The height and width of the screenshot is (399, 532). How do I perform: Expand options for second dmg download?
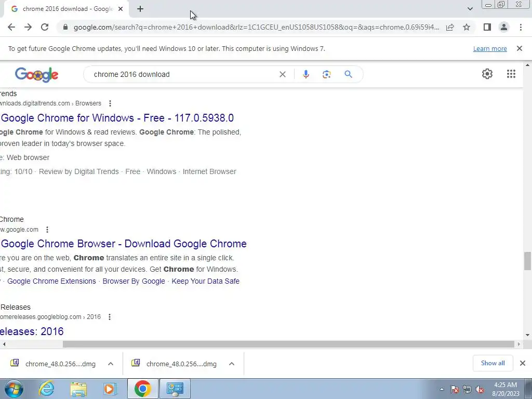232,364
